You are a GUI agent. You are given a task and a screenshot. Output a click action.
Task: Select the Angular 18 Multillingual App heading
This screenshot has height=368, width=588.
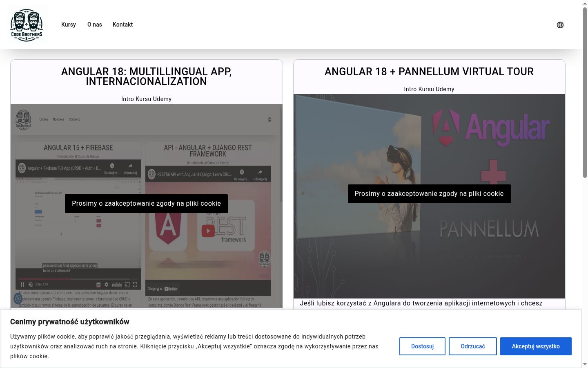coord(147,76)
